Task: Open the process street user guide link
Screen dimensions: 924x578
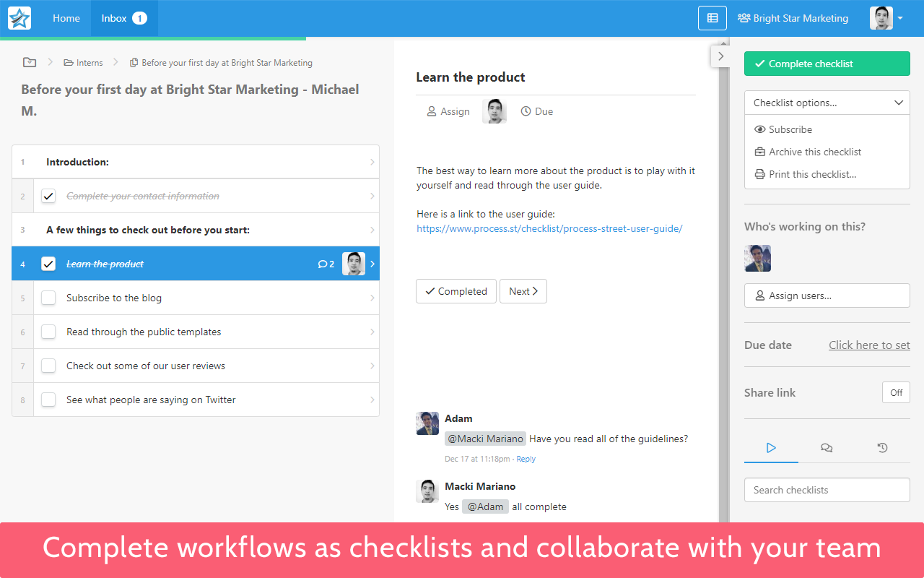Action: (x=549, y=228)
